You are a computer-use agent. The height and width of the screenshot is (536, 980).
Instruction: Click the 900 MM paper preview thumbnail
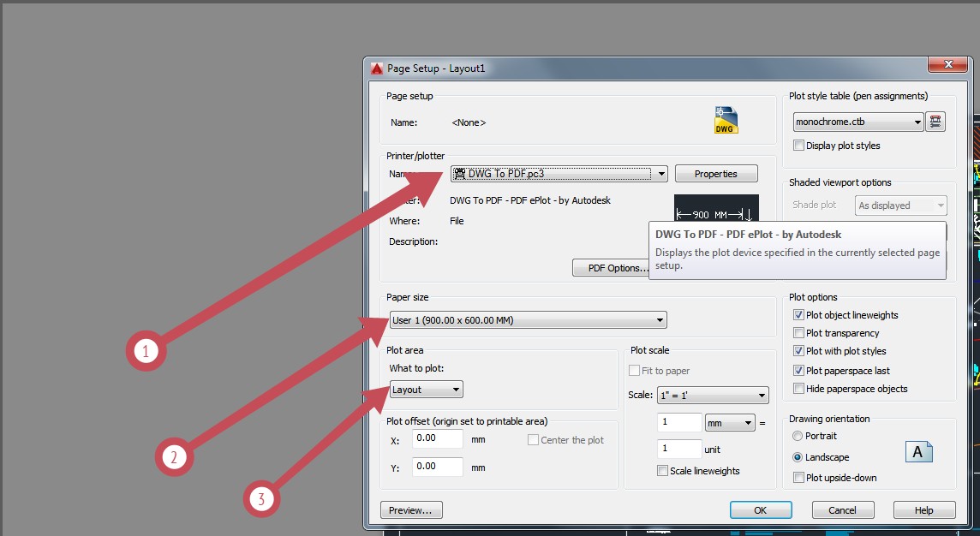tap(716, 208)
